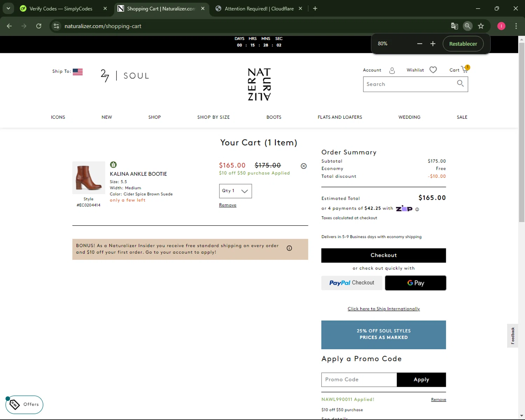Screen dimensions: 525x420
Task: Click the translate page icon
Action: point(454,26)
